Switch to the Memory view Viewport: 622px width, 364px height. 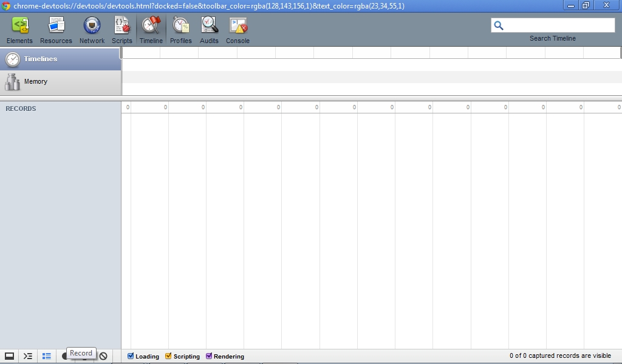(x=61, y=82)
